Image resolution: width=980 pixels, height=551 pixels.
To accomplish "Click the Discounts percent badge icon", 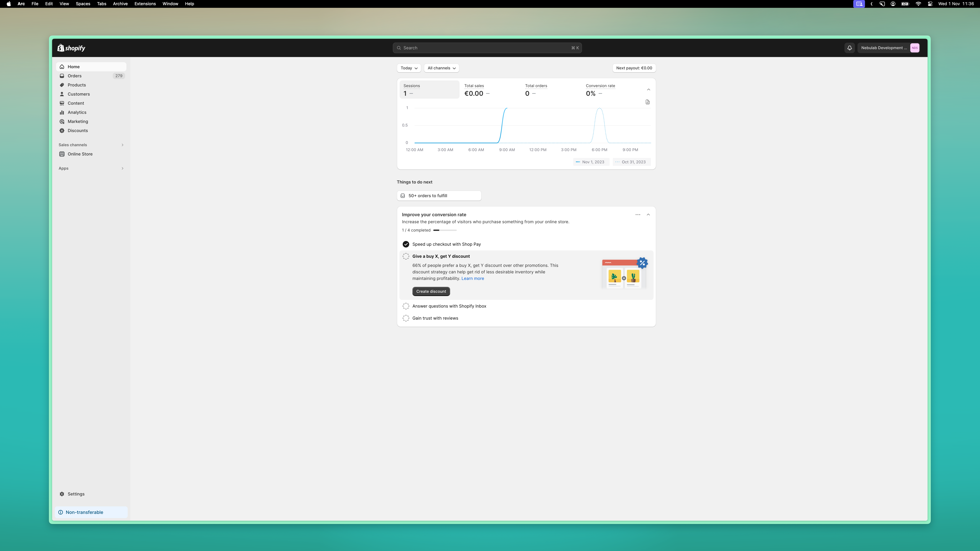I will [x=62, y=131].
